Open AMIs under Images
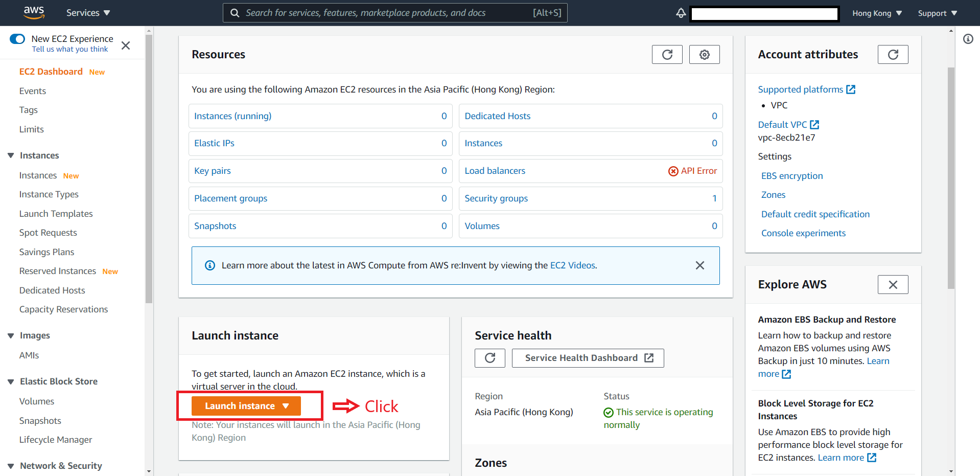The image size is (980, 476). [29, 355]
